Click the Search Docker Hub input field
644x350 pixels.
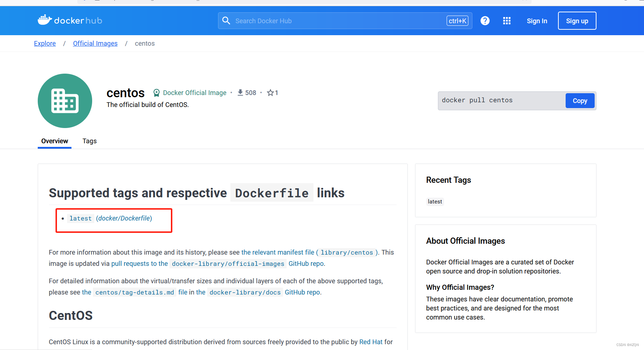[x=327, y=21]
